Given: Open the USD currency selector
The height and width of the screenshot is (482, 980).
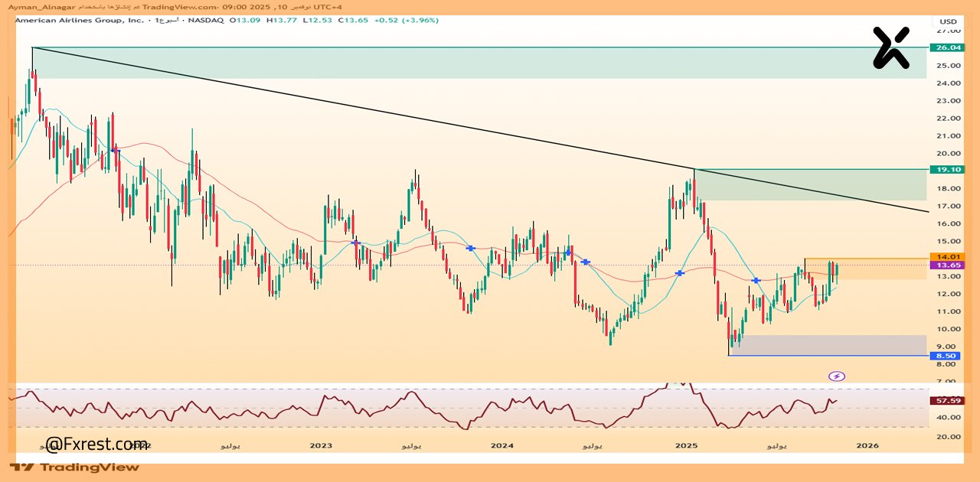Looking at the screenshot, I should pos(948,21).
